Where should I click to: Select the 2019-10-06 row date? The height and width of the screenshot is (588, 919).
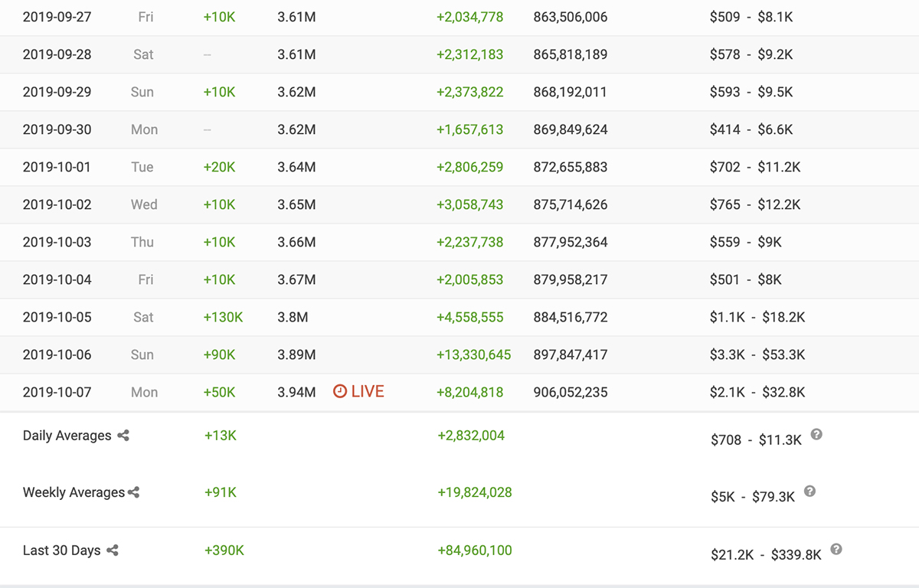(57, 354)
